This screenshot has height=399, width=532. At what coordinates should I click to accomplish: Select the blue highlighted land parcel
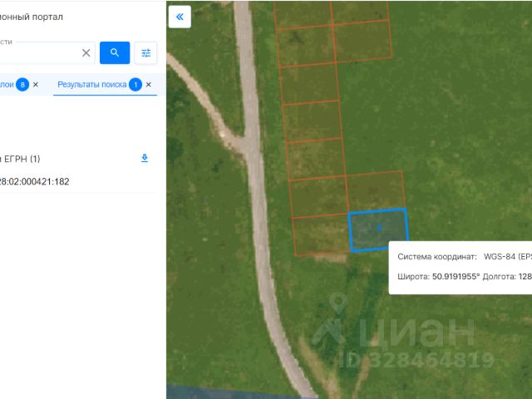coord(379,229)
